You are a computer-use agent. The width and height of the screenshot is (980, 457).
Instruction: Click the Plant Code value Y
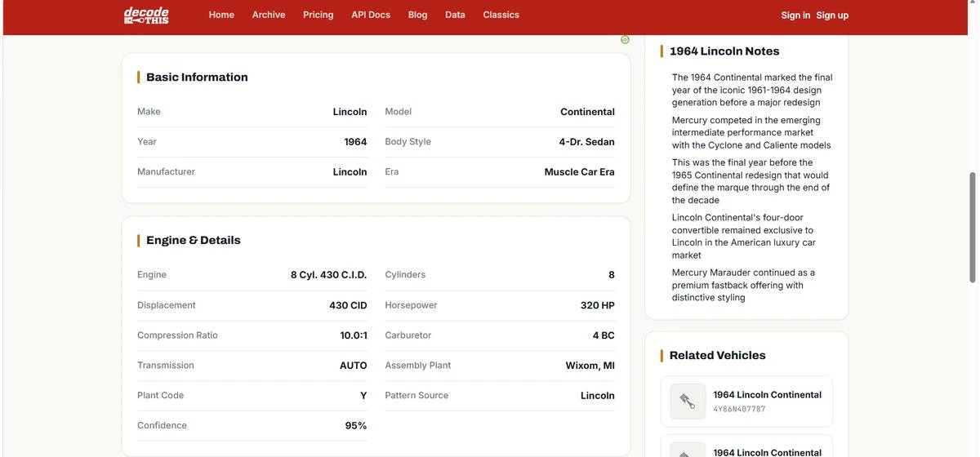(x=363, y=396)
